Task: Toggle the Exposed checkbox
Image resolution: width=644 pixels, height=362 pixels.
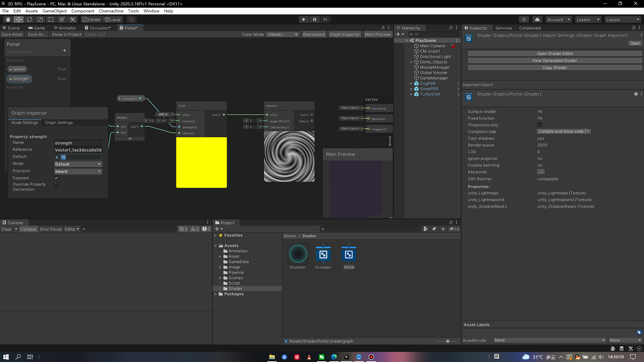Action: tap(56, 178)
